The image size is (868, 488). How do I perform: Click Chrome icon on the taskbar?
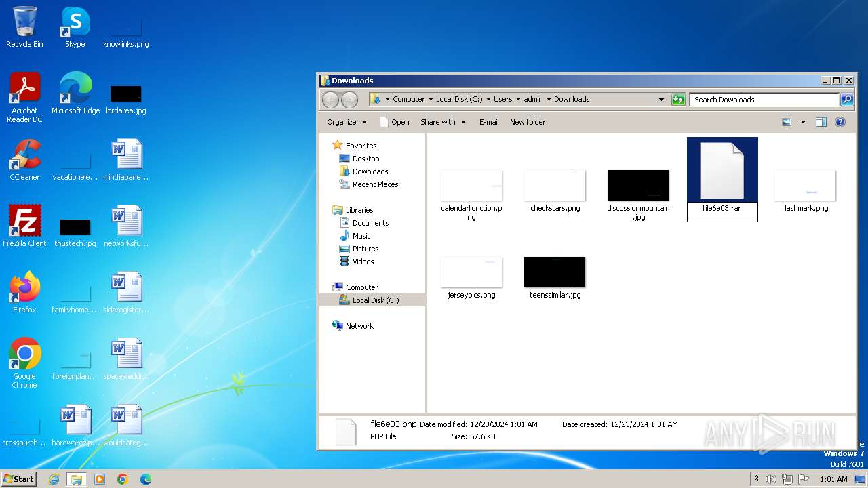pyautogui.click(x=123, y=479)
